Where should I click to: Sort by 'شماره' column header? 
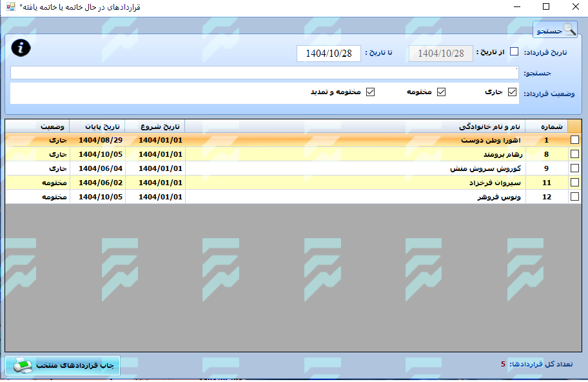pos(547,126)
